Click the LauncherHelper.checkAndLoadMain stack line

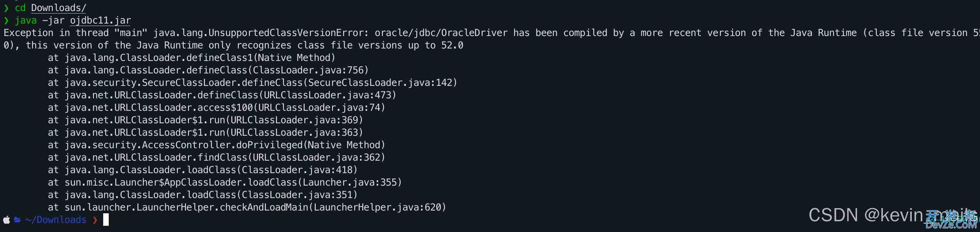click(x=247, y=207)
